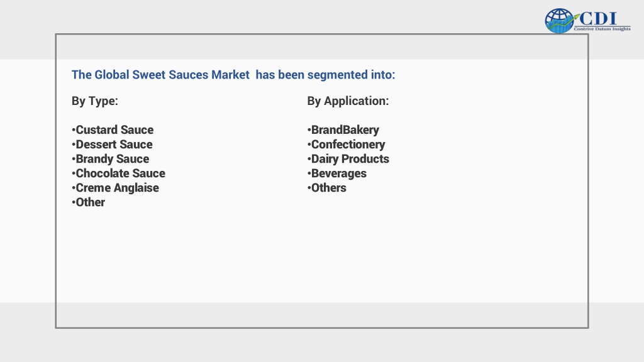Viewport: 644px width, 362px height.
Task: Click the Chocolate Sauce list entry
Action: pyautogui.click(x=118, y=173)
